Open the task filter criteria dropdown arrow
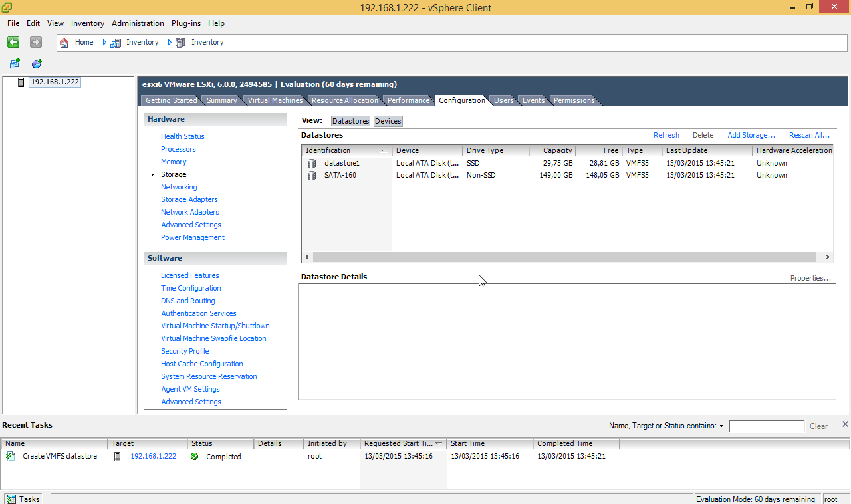851x504 pixels. tap(722, 426)
